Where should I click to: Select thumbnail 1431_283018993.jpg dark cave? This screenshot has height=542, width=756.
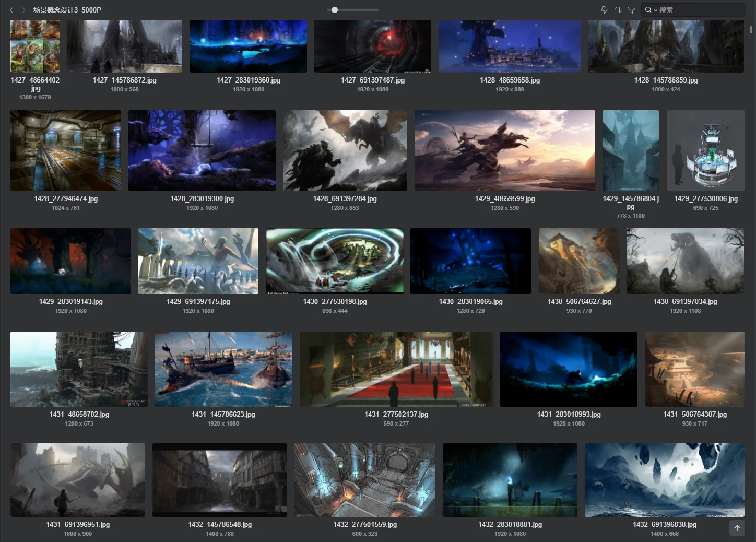tap(569, 369)
